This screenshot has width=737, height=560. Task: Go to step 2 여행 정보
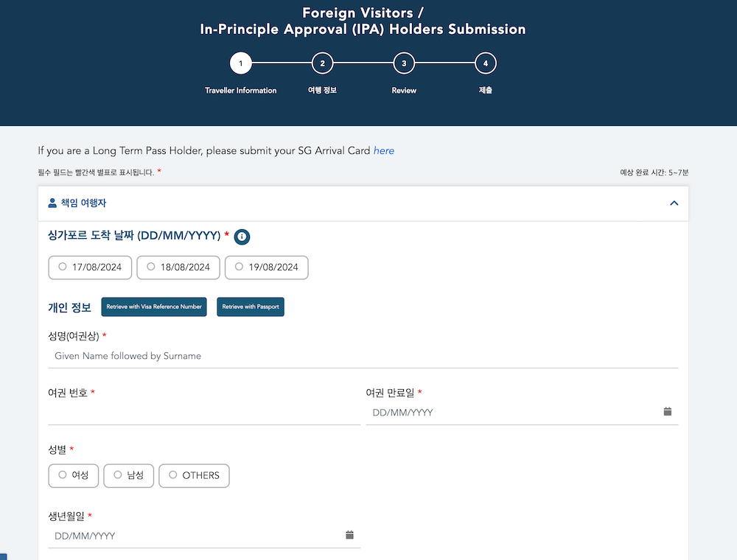click(x=323, y=63)
